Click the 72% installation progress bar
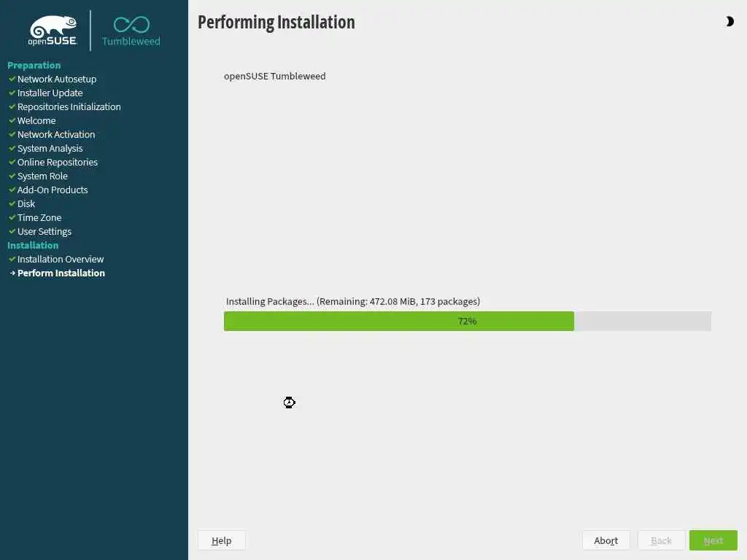The height and width of the screenshot is (560, 747). coord(468,321)
